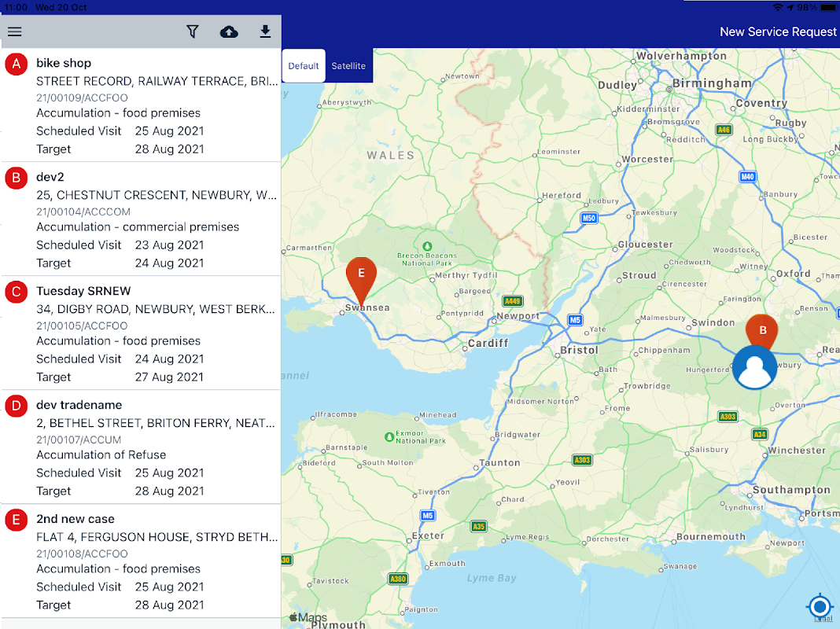Tap address STREET RECORD, RAILWAY TERRACE

[157, 81]
